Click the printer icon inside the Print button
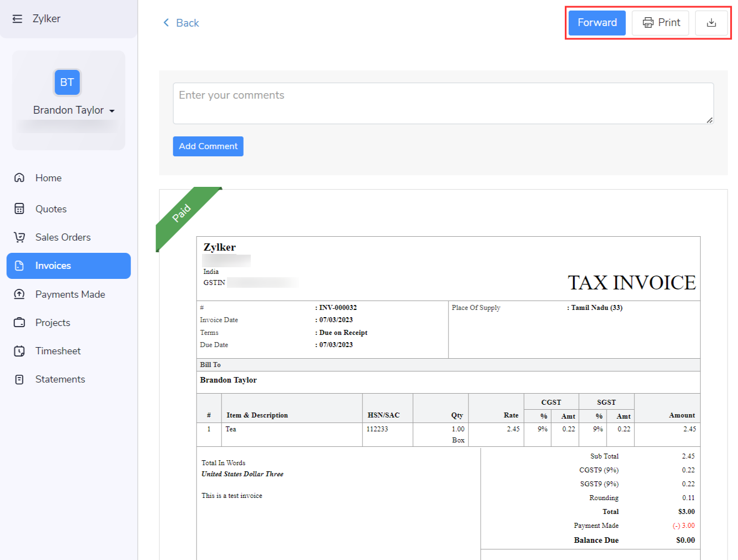The image size is (738, 560). click(649, 22)
